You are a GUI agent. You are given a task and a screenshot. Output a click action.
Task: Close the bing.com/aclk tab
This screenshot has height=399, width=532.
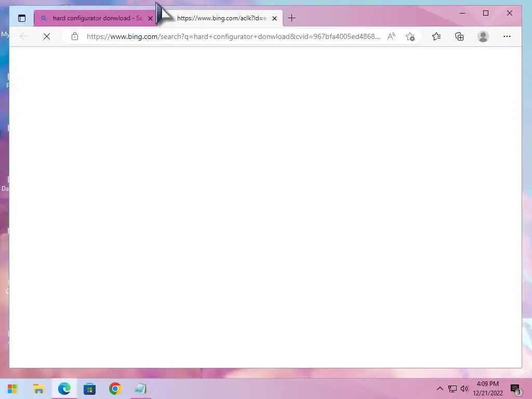(275, 18)
